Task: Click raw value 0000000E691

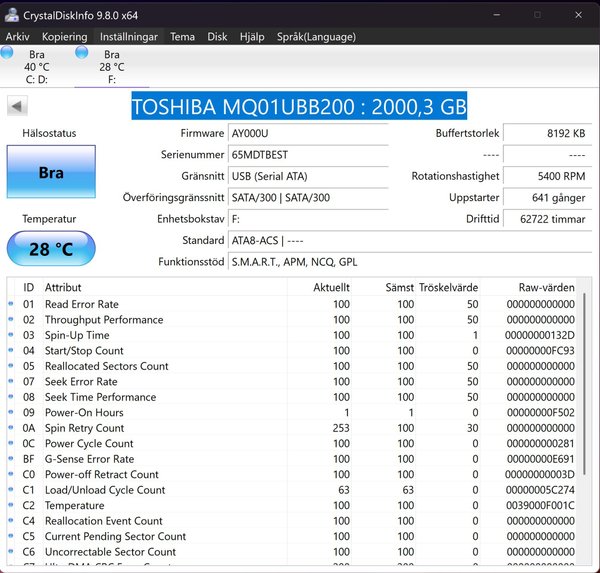Action: pyautogui.click(x=540, y=459)
